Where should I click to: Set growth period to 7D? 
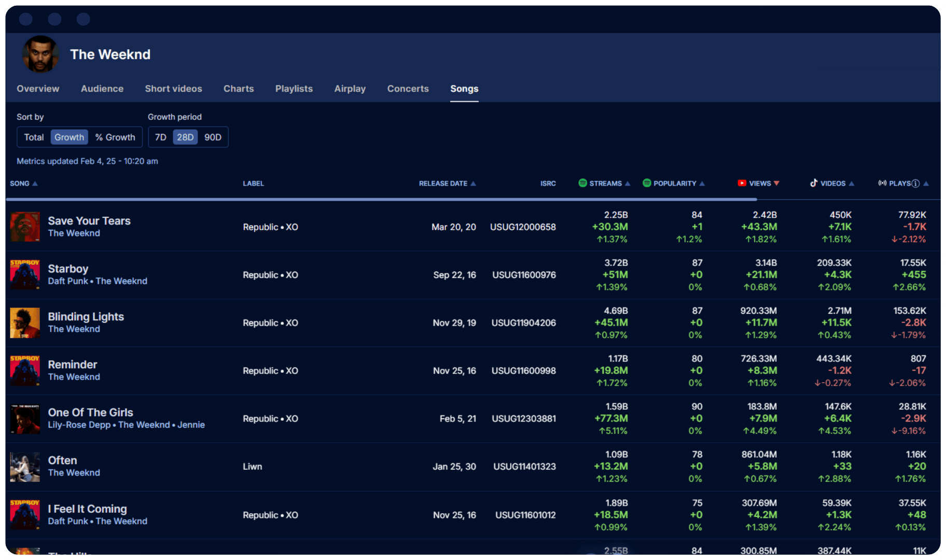tap(161, 137)
